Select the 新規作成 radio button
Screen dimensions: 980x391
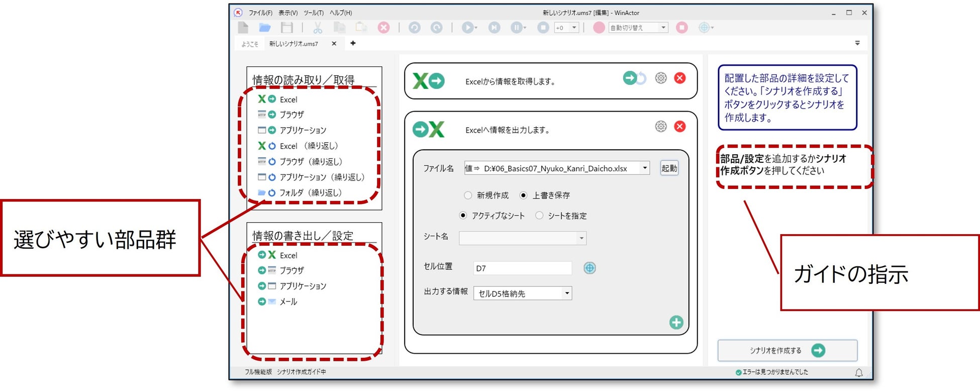pos(468,195)
